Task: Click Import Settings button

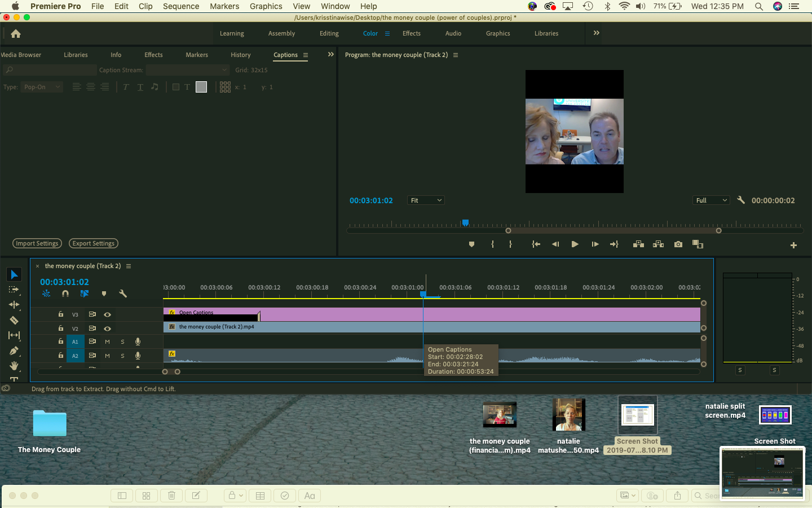Action: tap(37, 243)
